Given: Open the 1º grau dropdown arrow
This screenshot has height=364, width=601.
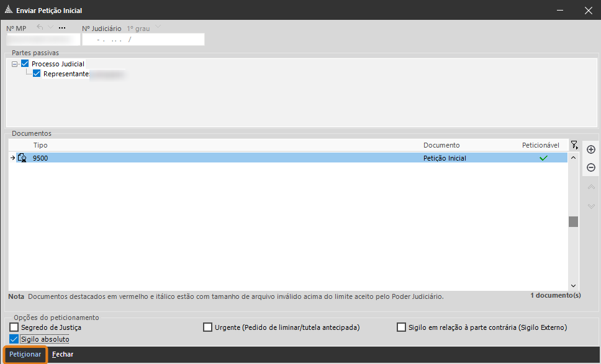Looking at the screenshot, I should click(158, 28).
